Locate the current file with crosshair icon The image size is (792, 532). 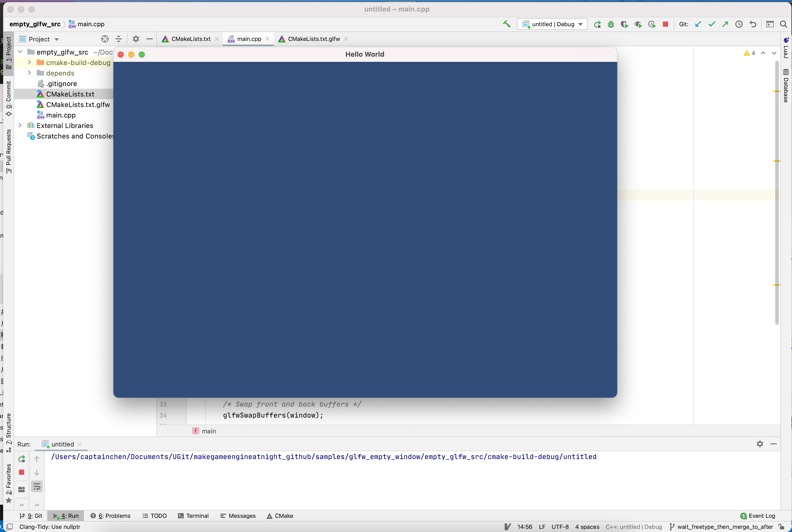(105, 39)
